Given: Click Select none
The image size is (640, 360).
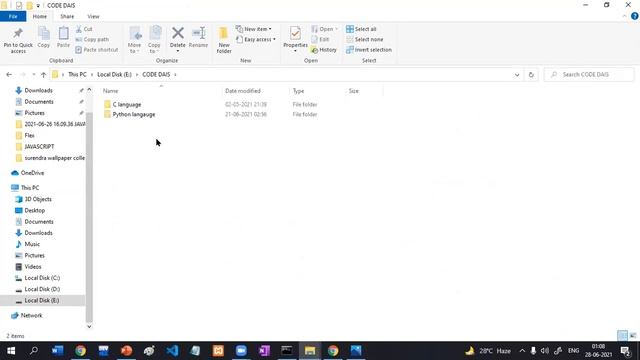Looking at the screenshot, I should pyautogui.click(x=364, y=40).
